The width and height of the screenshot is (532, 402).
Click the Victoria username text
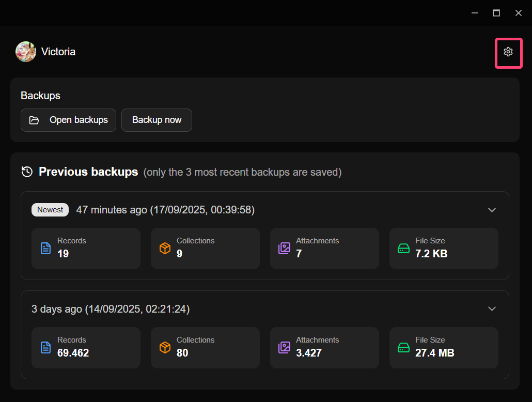[58, 52]
